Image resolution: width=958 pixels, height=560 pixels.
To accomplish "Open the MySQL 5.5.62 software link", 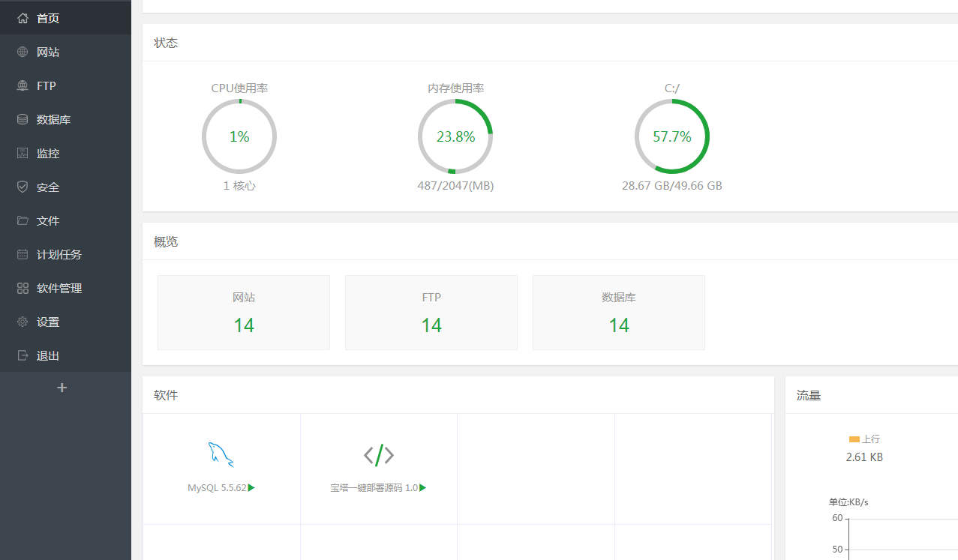I will click(x=217, y=487).
